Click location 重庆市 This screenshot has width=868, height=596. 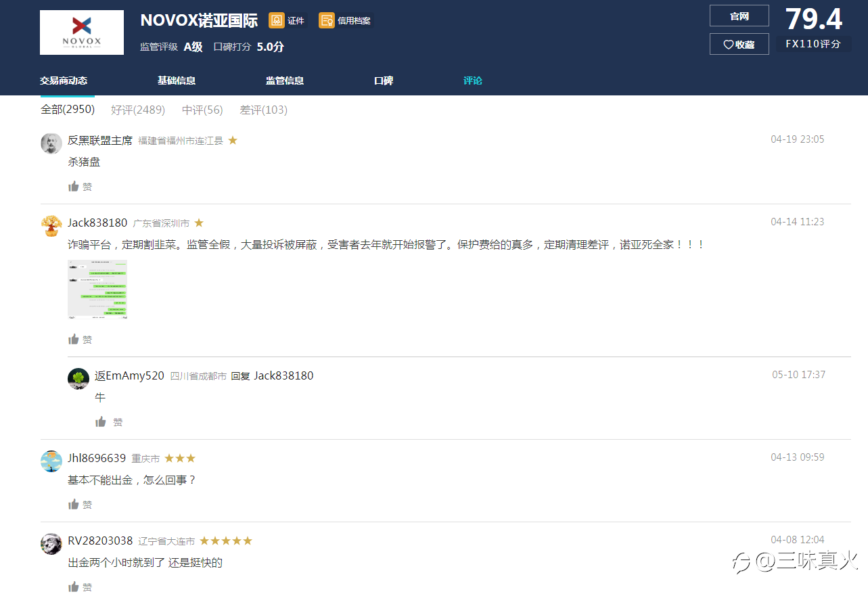tap(145, 459)
